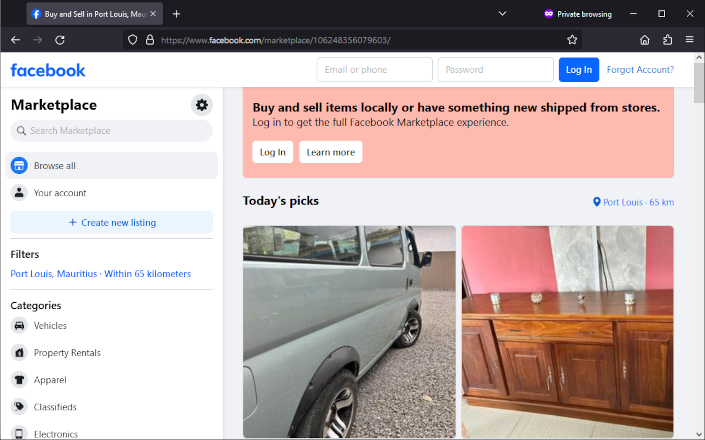Click Log In inside the pink banner
The width and height of the screenshot is (705, 440).
tap(272, 152)
